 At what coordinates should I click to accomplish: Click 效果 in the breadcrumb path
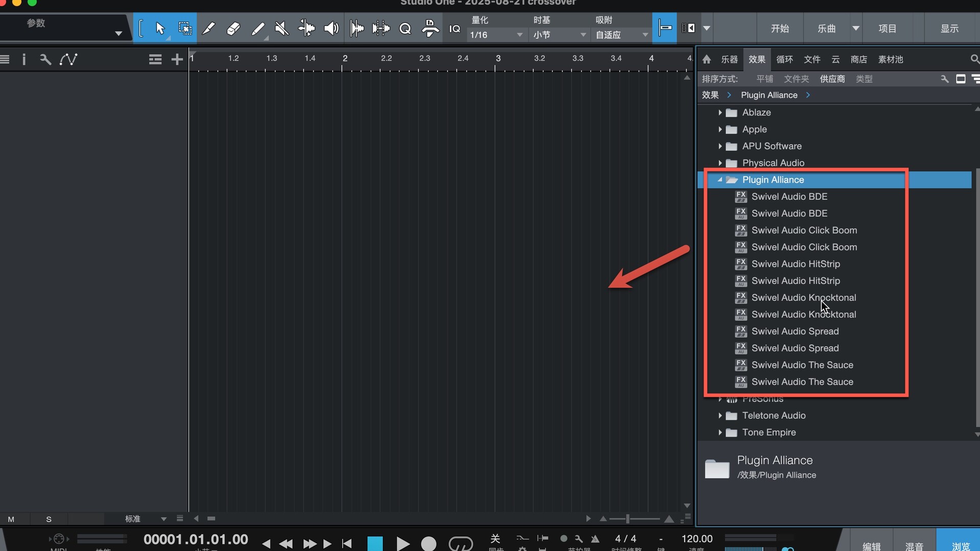(710, 95)
